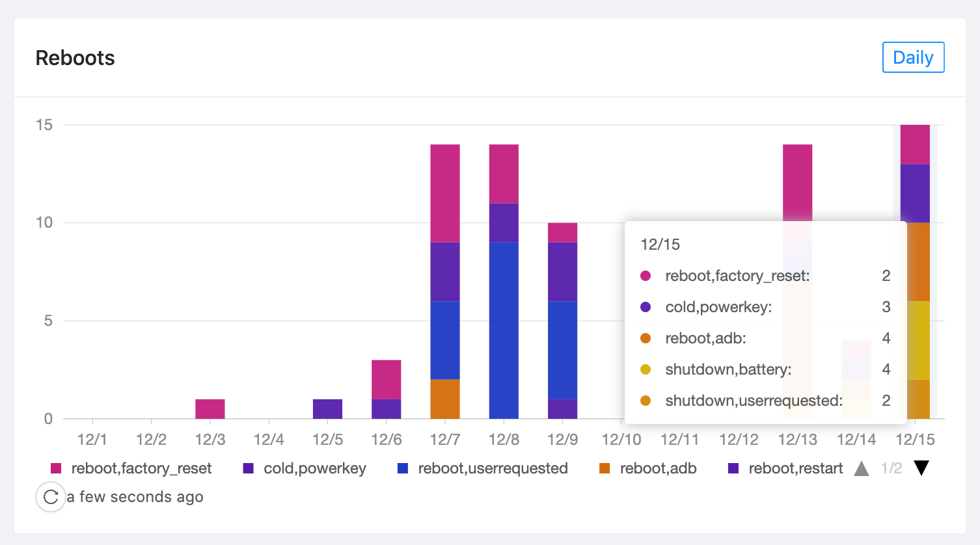Go to next legend page arrow
This screenshot has height=545, width=980.
(x=921, y=468)
